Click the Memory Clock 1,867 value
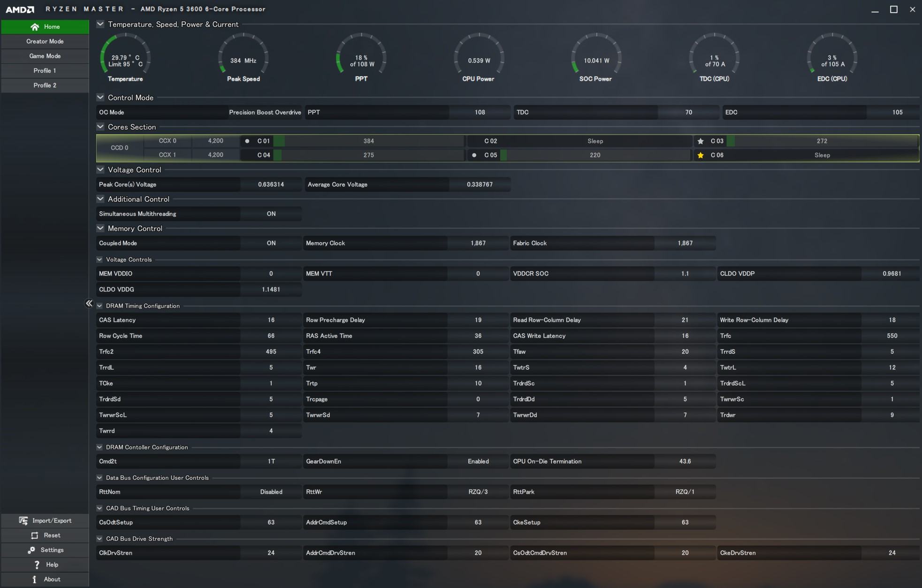The image size is (922, 588). click(x=478, y=243)
